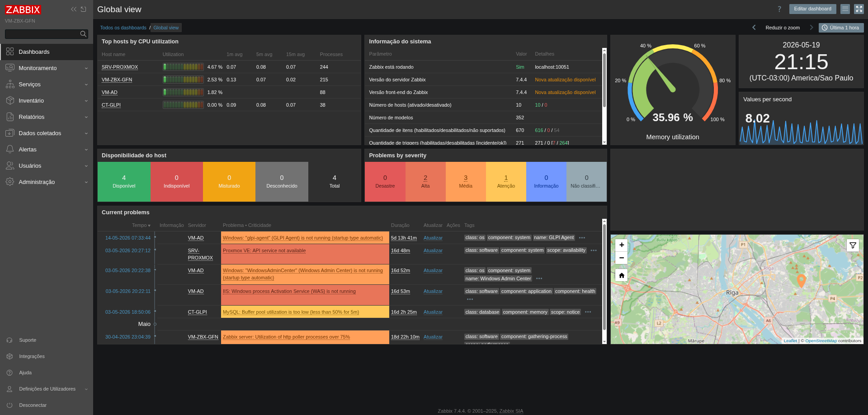Screen dimensions: 868x415
Task: Select the Dashboards menu item
Action: (x=47, y=52)
